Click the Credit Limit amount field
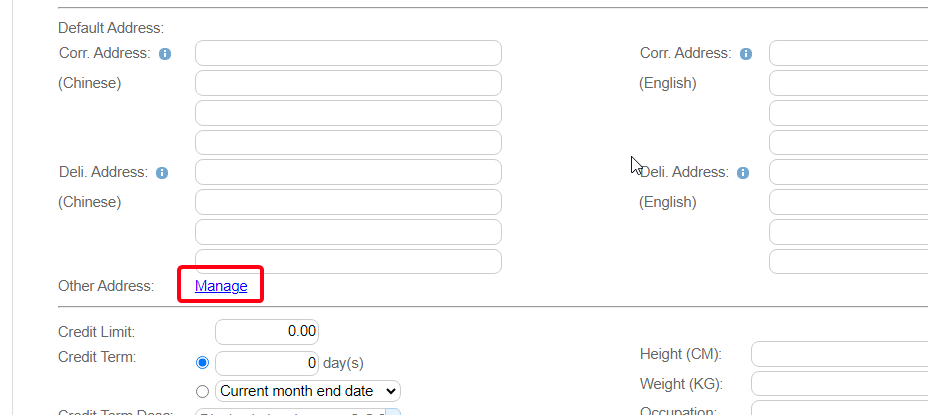 point(267,331)
